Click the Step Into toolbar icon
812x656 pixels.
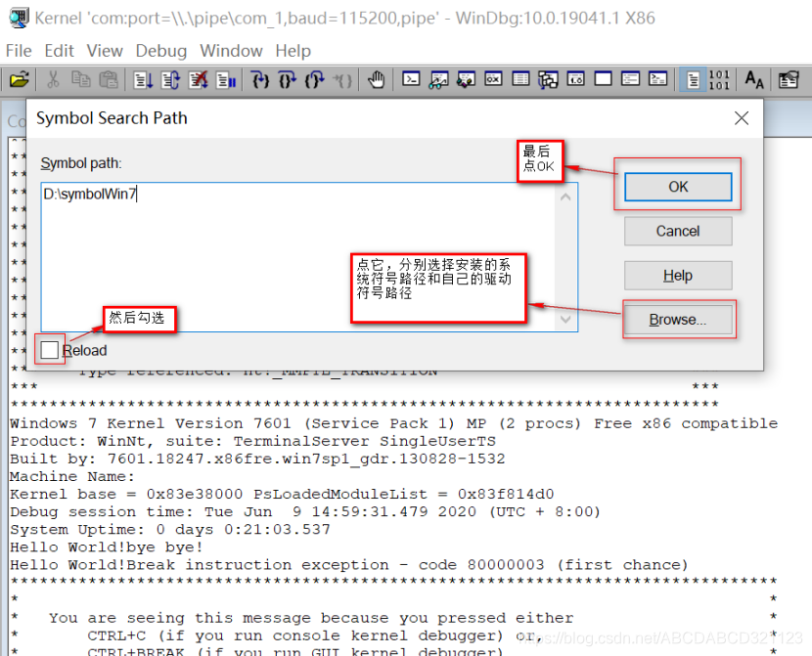pyautogui.click(x=260, y=79)
